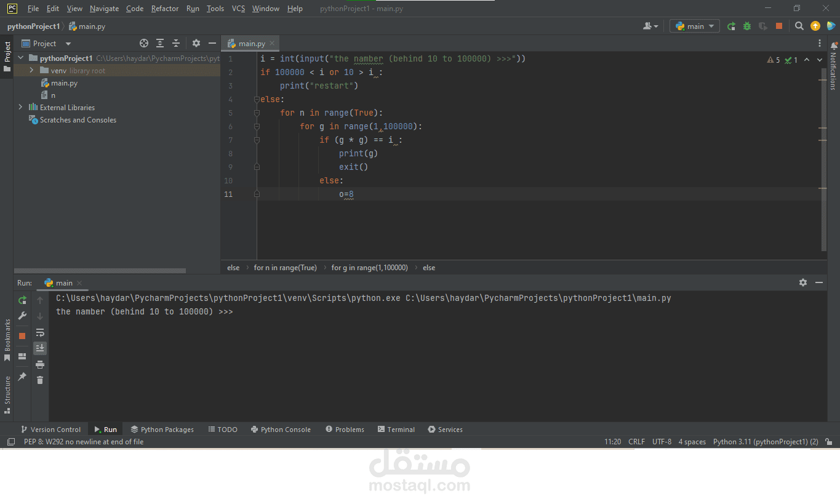Click the status bar lock icon
Screen dimensions: 840x504
tap(830, 442)
